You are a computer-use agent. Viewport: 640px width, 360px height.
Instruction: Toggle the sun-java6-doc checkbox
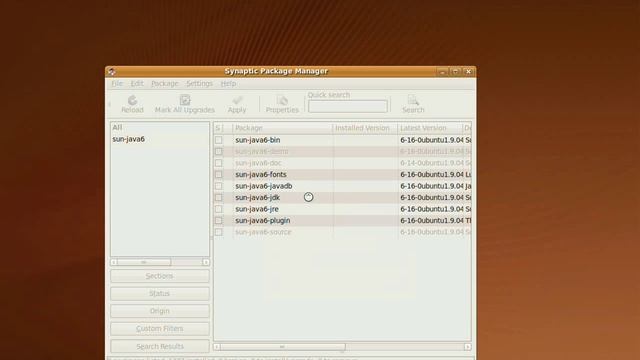[x=219, y=163]
